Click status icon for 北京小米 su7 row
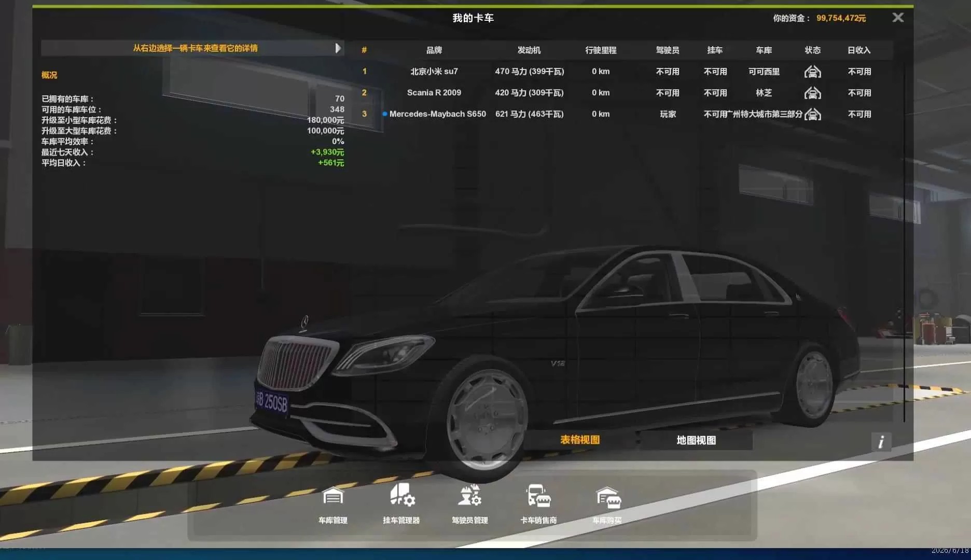This screenshot has width=971, height=560. click(813, 72)
